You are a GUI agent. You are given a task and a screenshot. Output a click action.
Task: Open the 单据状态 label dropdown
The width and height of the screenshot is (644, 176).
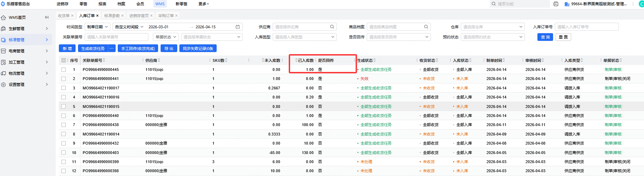click(166, 37)
